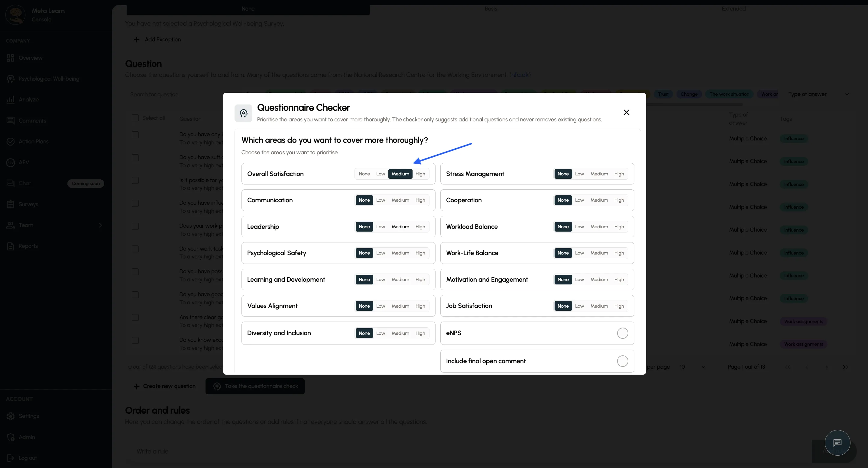
Task: Select the None survey tab
Action: pos(248,9)
